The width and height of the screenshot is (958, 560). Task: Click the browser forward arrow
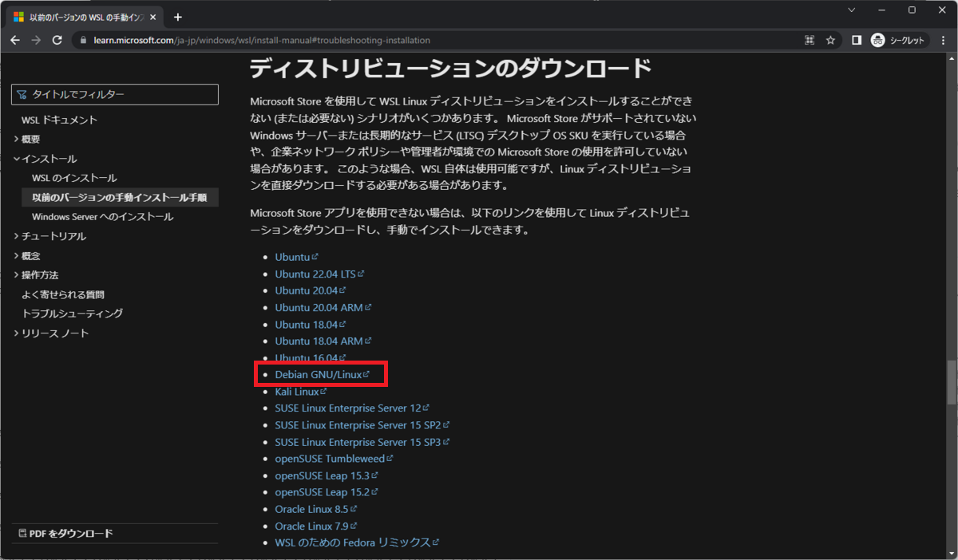pos(36,40)
